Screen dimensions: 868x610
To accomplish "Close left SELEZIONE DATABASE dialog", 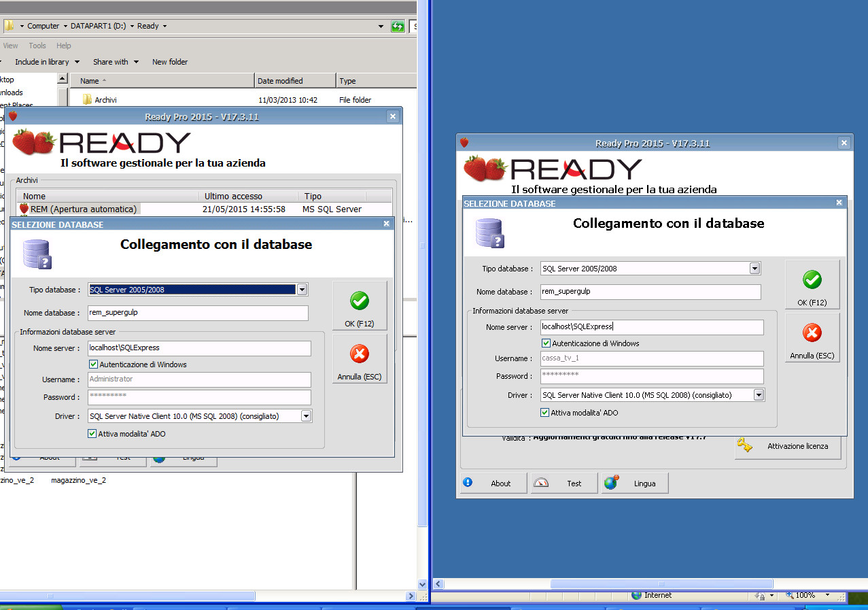I will click(387, 224).
